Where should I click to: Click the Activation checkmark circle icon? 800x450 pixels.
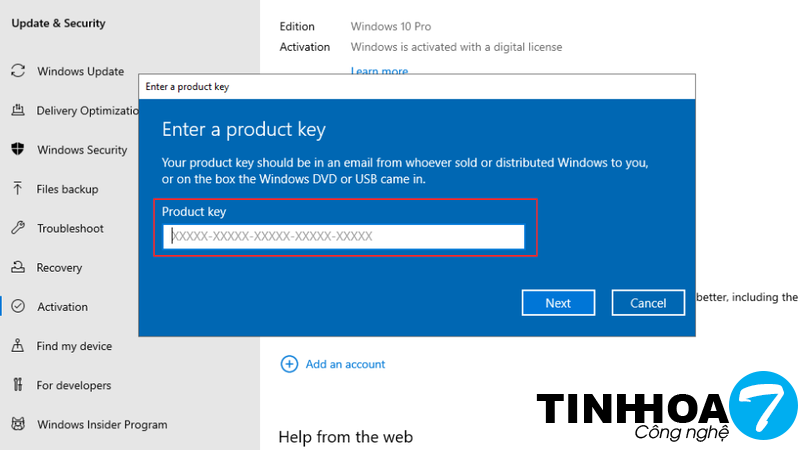(17, 307)
